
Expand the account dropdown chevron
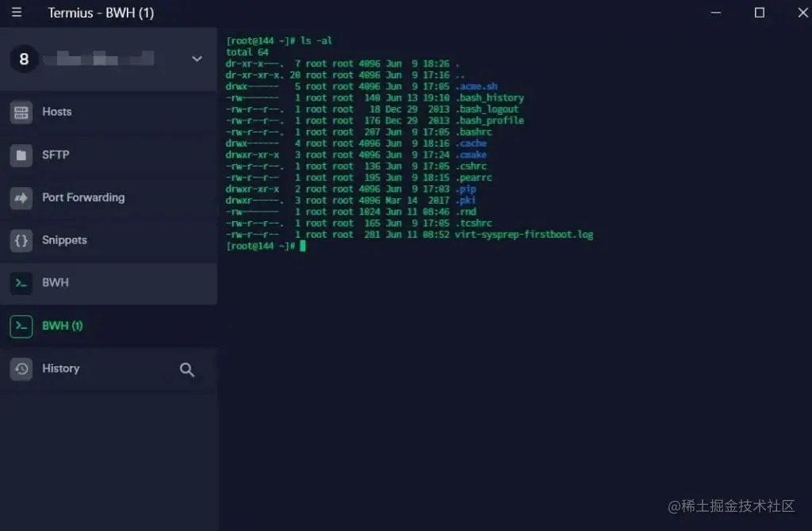(x=197, y=59)
